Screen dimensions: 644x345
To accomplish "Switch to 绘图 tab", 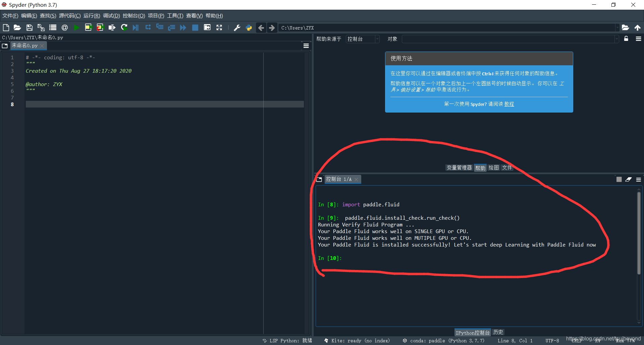I will [494, 168].
